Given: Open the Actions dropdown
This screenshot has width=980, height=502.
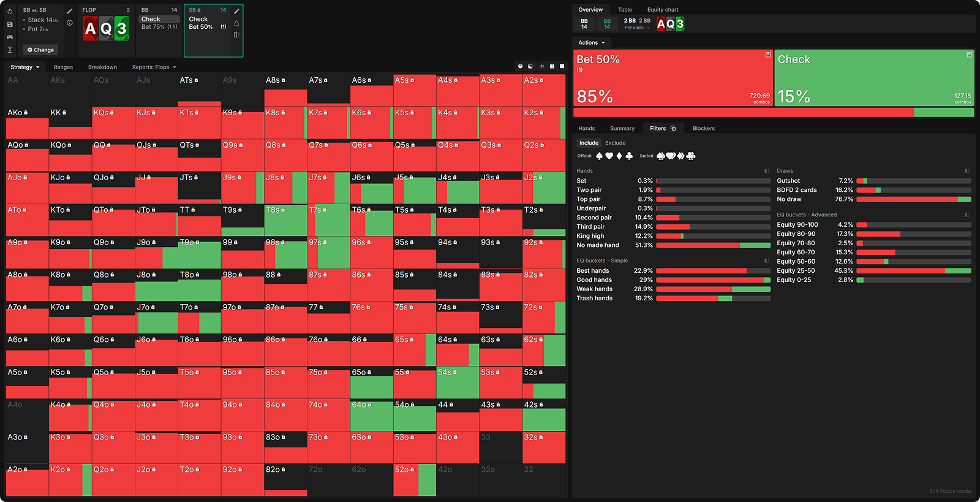Looking at the screenshot, I should [x=591, y=43].
